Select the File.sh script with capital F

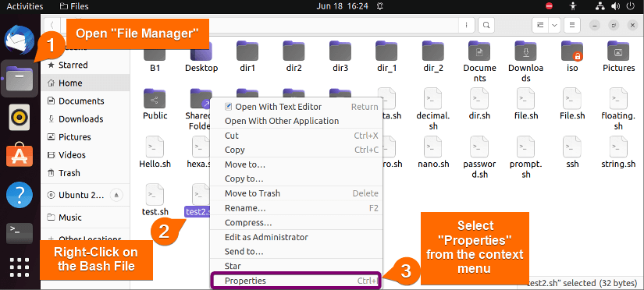coord(572,104)
